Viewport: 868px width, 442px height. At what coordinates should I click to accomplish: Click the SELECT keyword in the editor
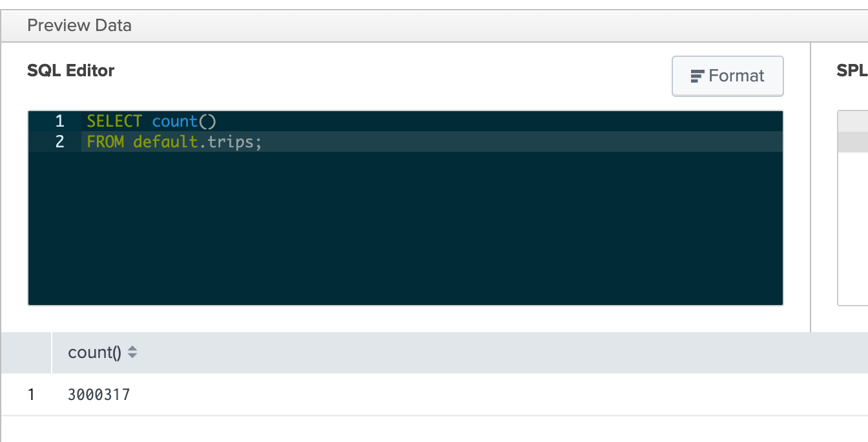point(114,121)
